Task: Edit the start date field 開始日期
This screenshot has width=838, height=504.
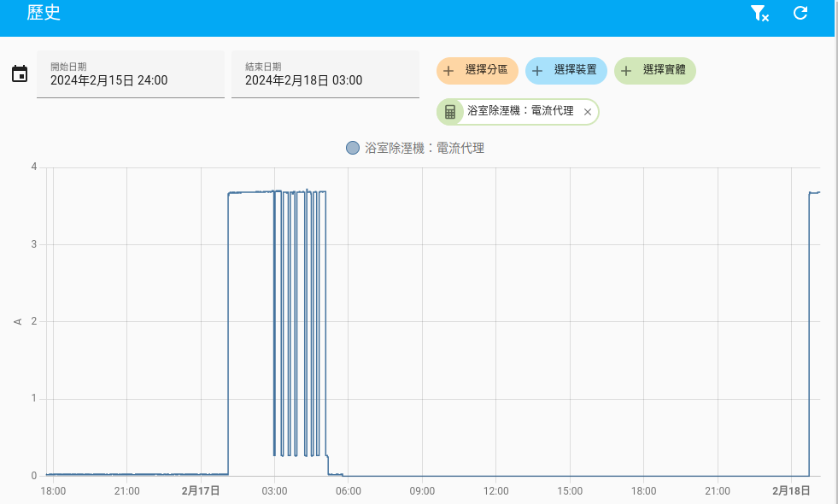Action: click(x=131, y=74)
